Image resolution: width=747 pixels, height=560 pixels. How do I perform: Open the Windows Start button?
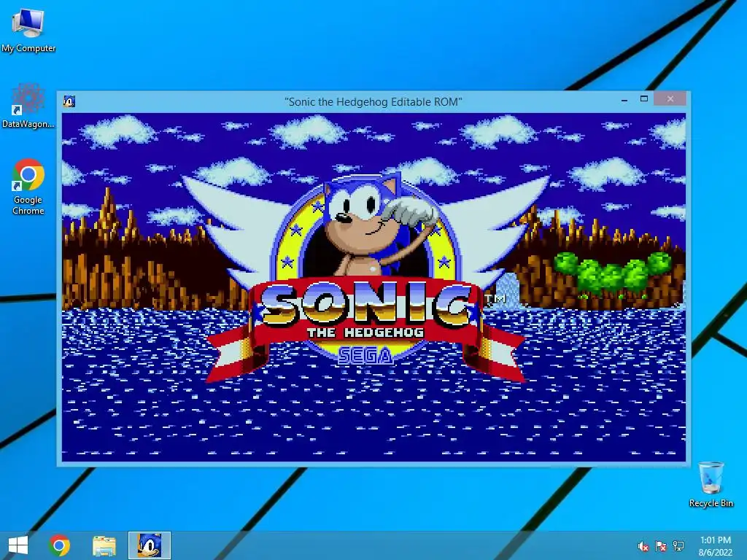coord(18,545)
